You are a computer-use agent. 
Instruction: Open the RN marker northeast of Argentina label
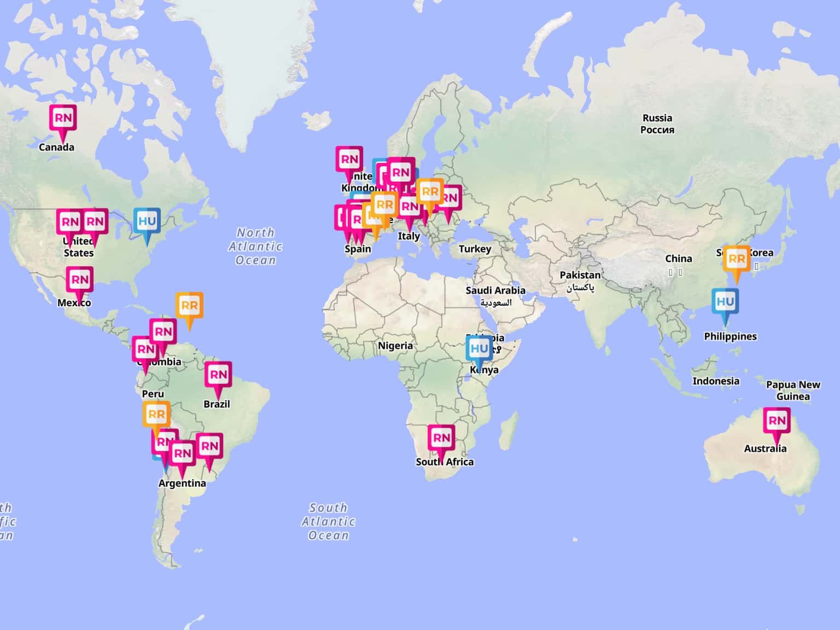[209, 446]
